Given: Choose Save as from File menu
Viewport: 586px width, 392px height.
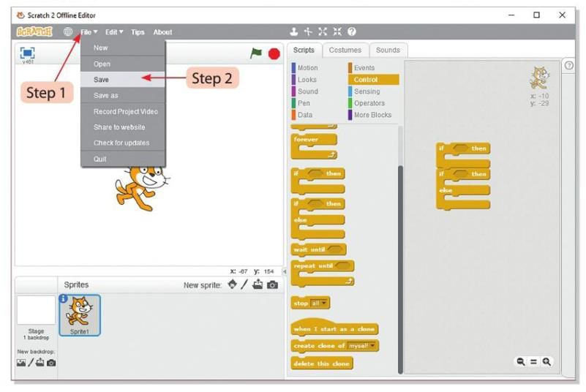Looking at the screenshot, I should 123,95.
